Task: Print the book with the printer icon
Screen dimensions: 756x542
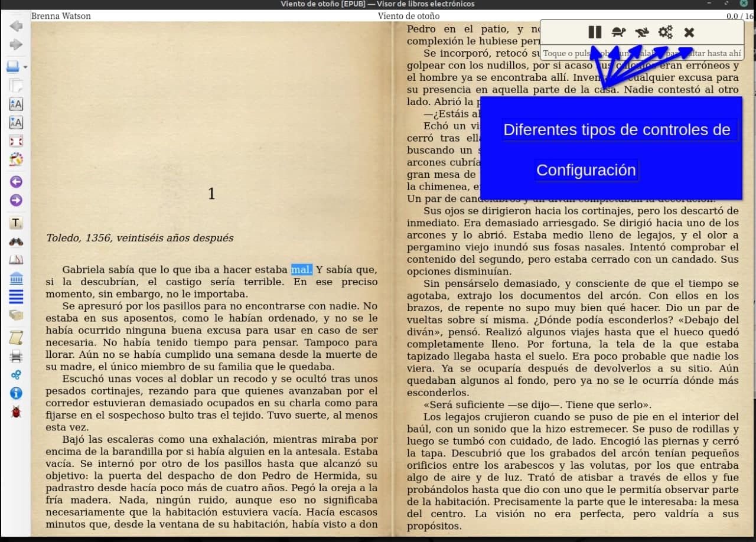Action: point(16,356)
